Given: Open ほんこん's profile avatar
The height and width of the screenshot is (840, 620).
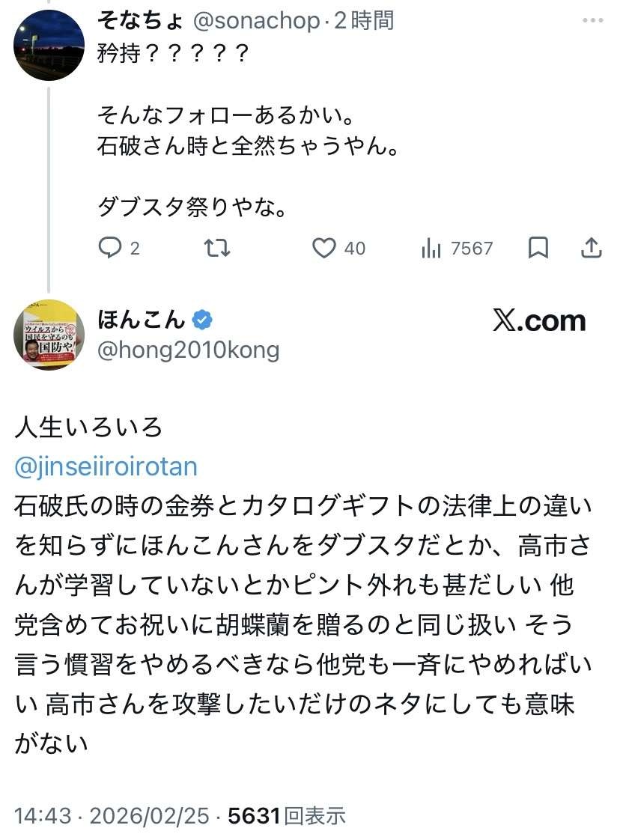Looking at the screenshot, I should click(x=49, y=335).
